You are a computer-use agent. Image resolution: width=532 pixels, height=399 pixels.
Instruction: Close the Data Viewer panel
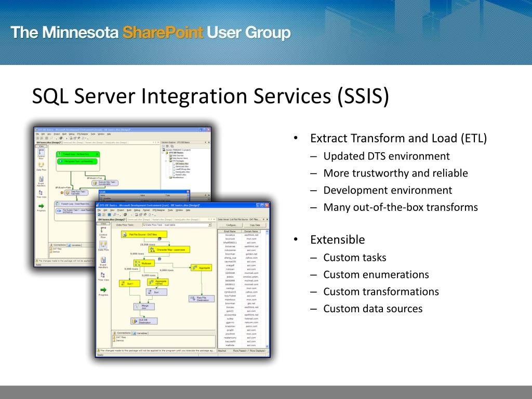[268, 220]
